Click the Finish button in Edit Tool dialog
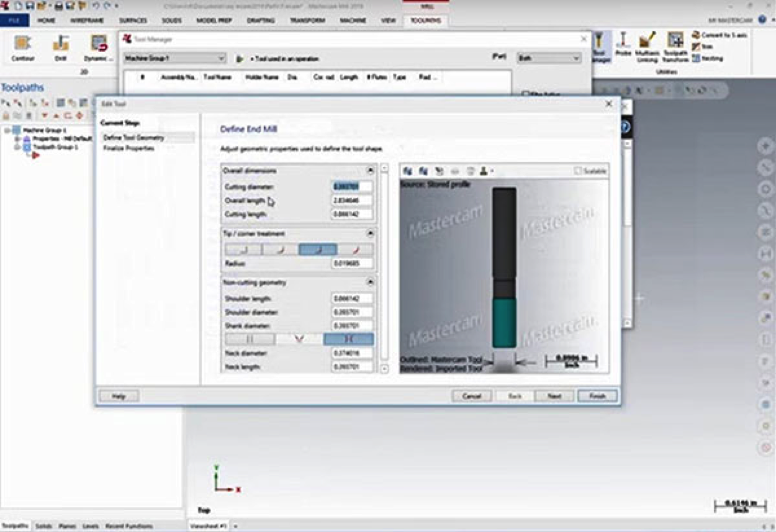776x532 pixels. (x=597, y=396)
